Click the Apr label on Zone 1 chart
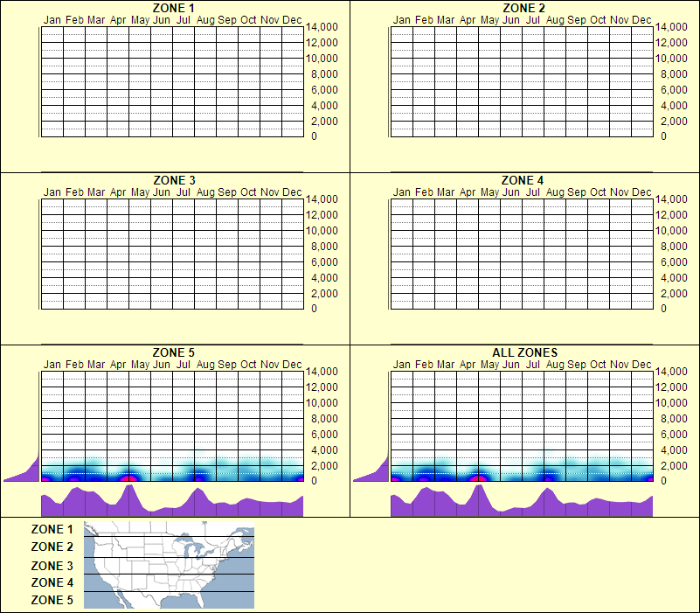Image resolution: width=700 pixels, height=613 pixels. tap(116, 19)
